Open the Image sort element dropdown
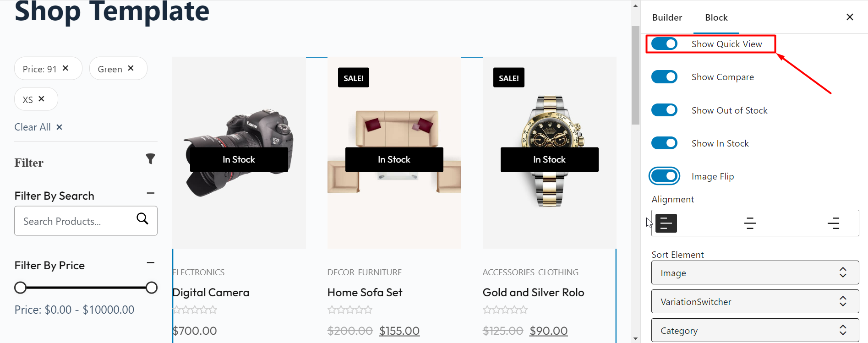Viewport: 868px width, 343px height. point(755,273)
